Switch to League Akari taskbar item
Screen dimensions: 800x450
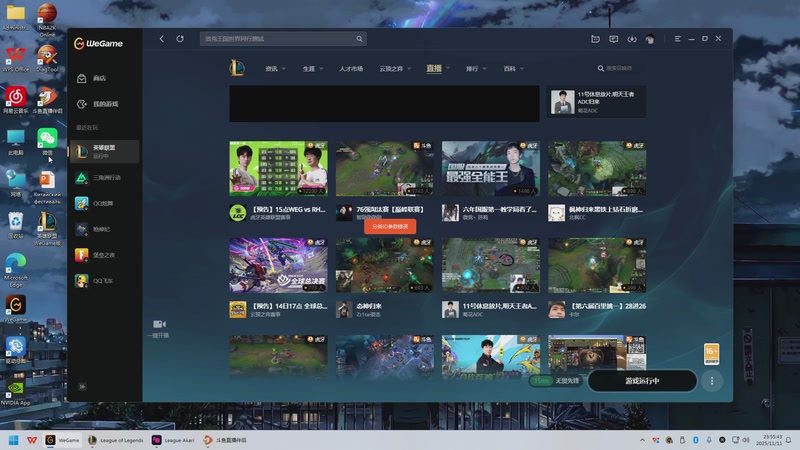[x=173, y=440]
